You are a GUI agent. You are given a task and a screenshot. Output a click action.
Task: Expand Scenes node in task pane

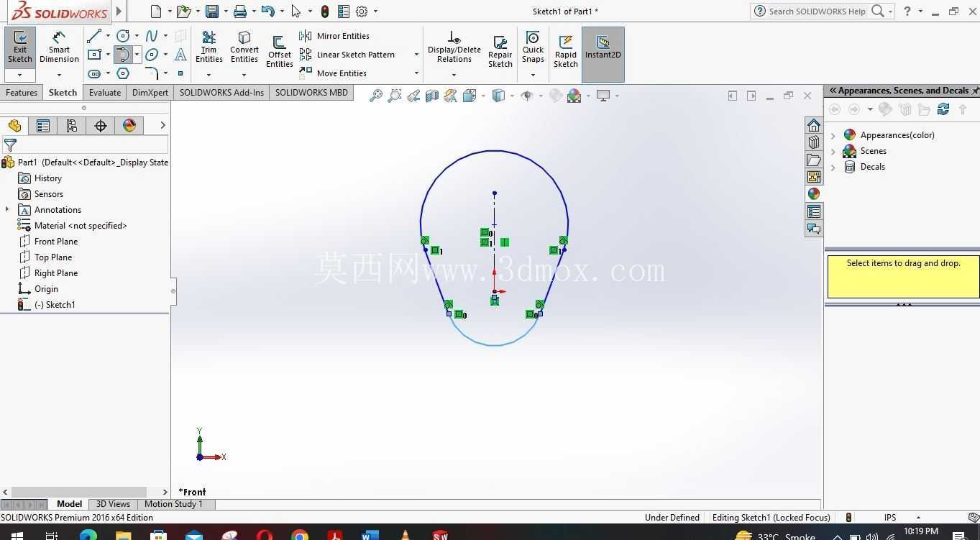click(833, 151)
